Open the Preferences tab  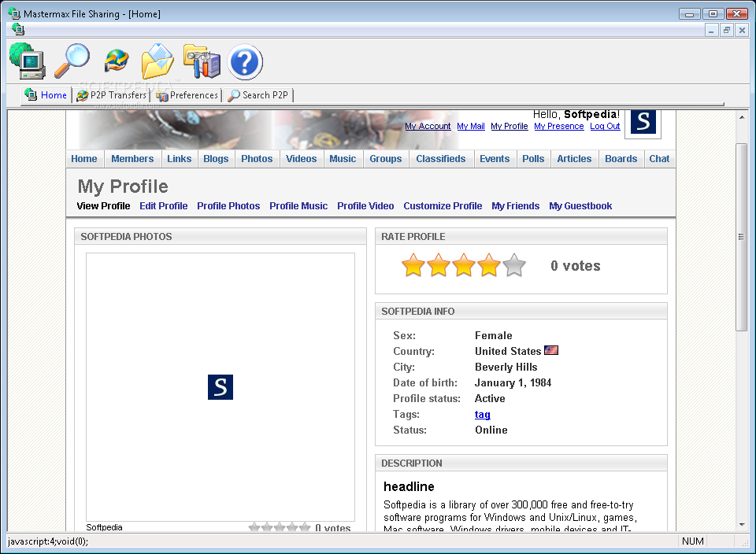point(187,95)
